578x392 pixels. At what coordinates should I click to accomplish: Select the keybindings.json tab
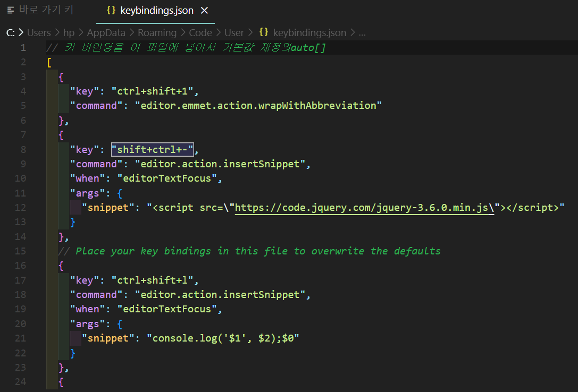155,10
